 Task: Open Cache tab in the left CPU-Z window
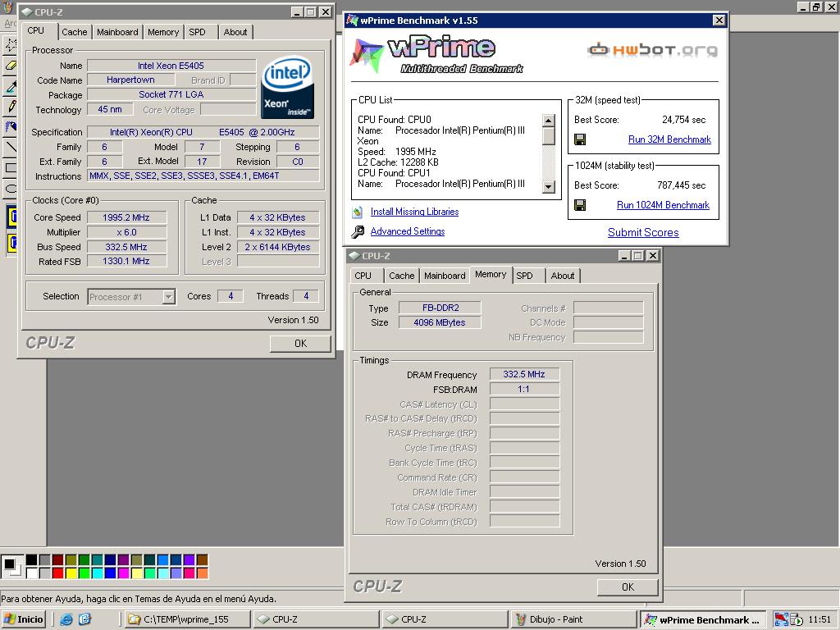(75, 32)
